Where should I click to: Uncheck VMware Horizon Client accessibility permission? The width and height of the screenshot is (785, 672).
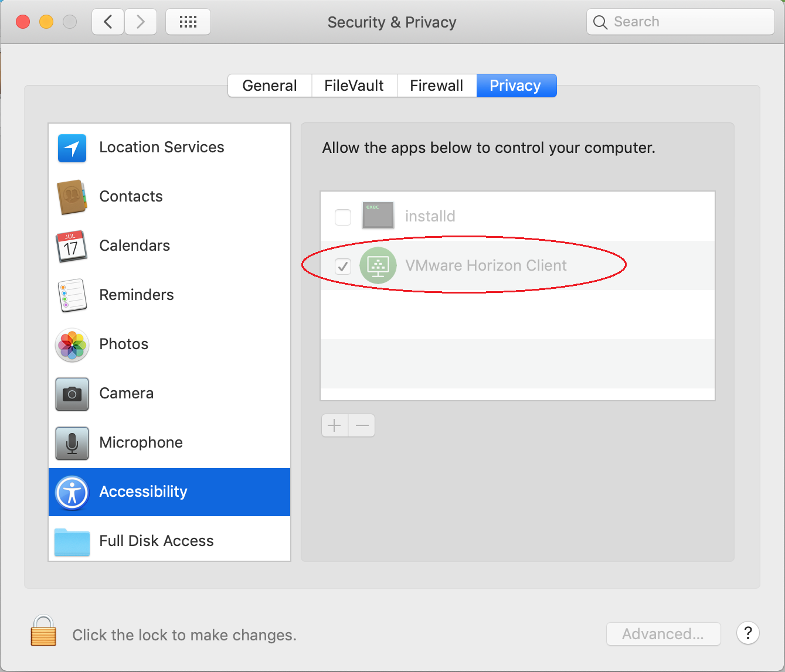click(343, 266)
